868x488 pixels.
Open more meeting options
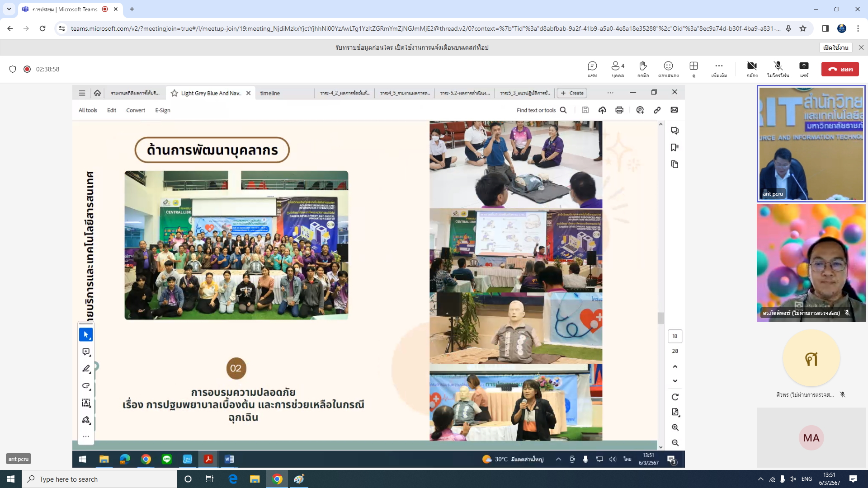click(719, 69)
